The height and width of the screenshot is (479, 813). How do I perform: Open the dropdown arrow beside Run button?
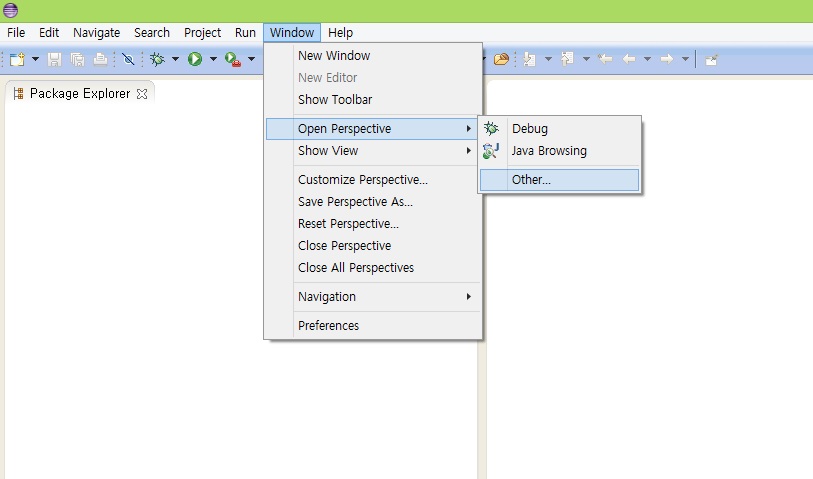(x=213, y=59)
